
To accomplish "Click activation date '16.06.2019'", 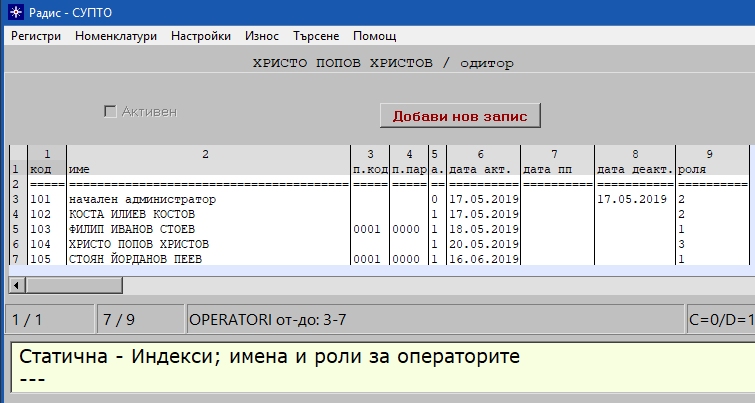I will pyautogui.click(x=484, y=259).
